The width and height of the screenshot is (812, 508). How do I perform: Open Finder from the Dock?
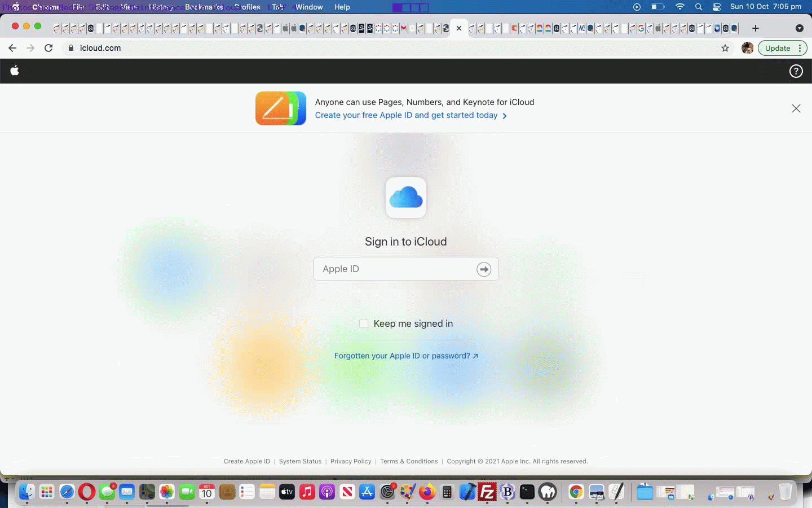(27, 492)
